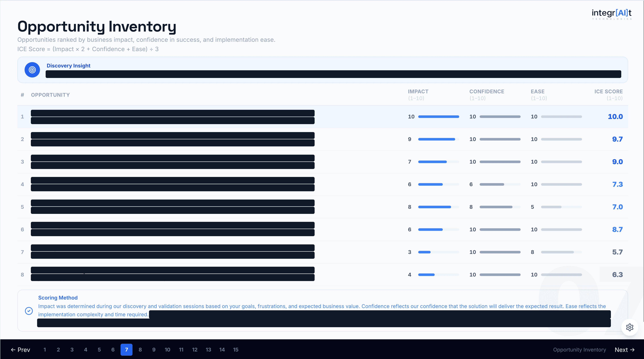The height and width of the screenshot is (359, 644).
Task: Click the row number 3
Action: click(x=22, y=162)
